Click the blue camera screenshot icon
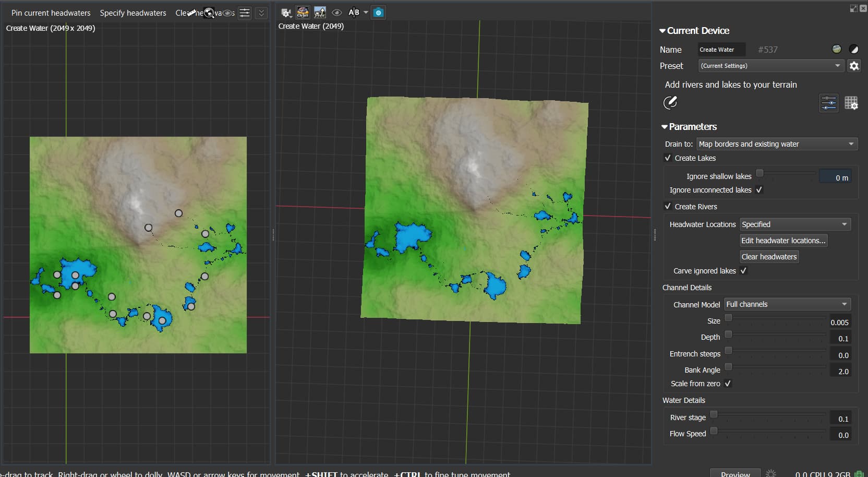 pos(379,13)
